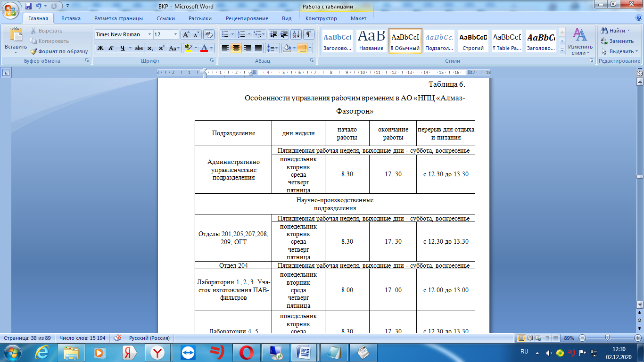Click the zoom out minus button
Screen dimensions: 644x362
click(582, 338)
